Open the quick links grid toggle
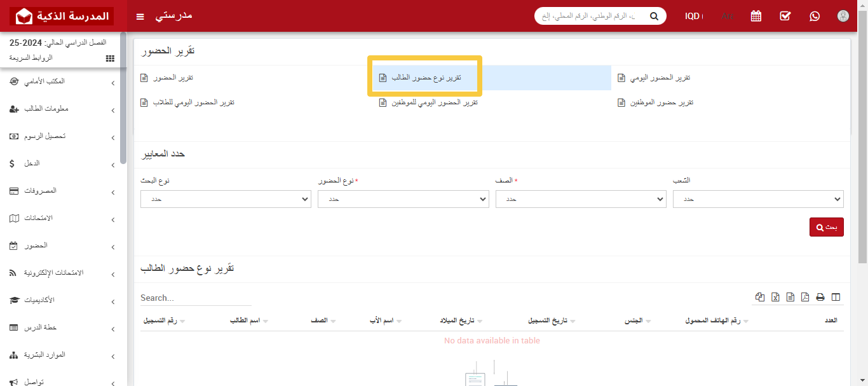Viewport: 868px width, 386px height. tap(109, 58)
